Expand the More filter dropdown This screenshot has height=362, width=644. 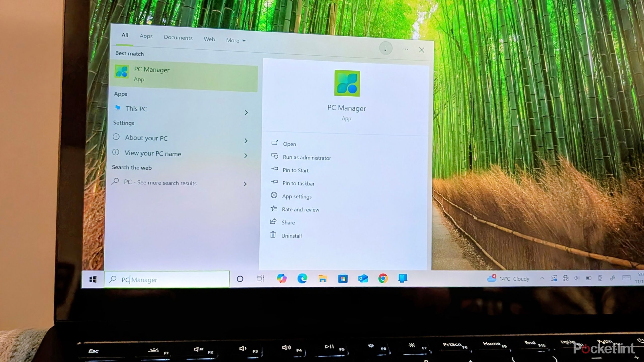point(235,40)
